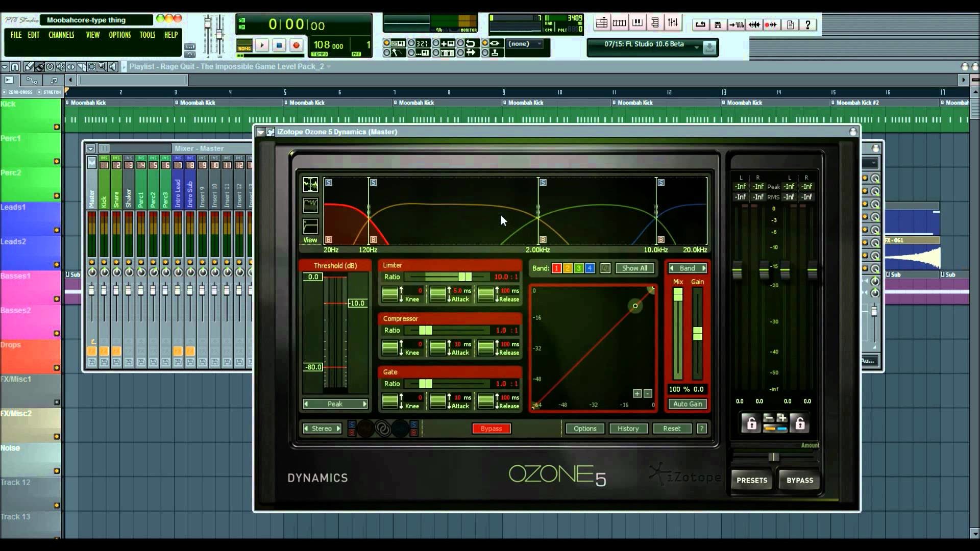Select the mute tool in playlist toolbar
980x551 pixels.
coord(60,67)
